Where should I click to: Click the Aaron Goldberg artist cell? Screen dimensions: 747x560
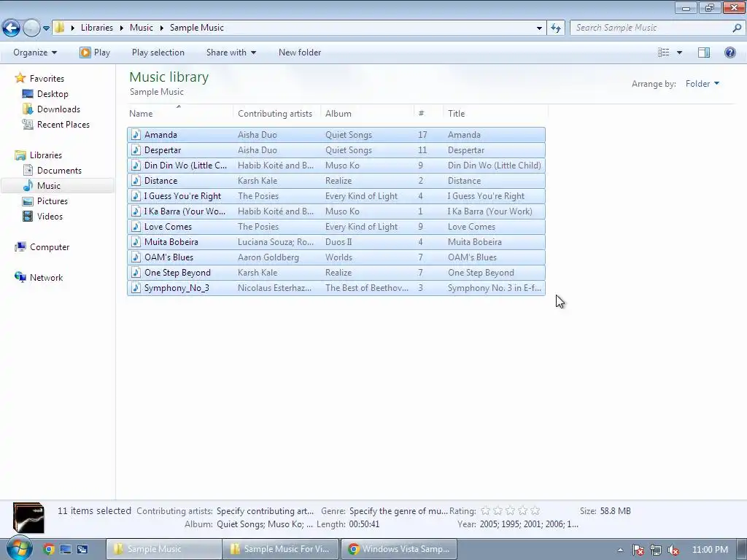268,257
